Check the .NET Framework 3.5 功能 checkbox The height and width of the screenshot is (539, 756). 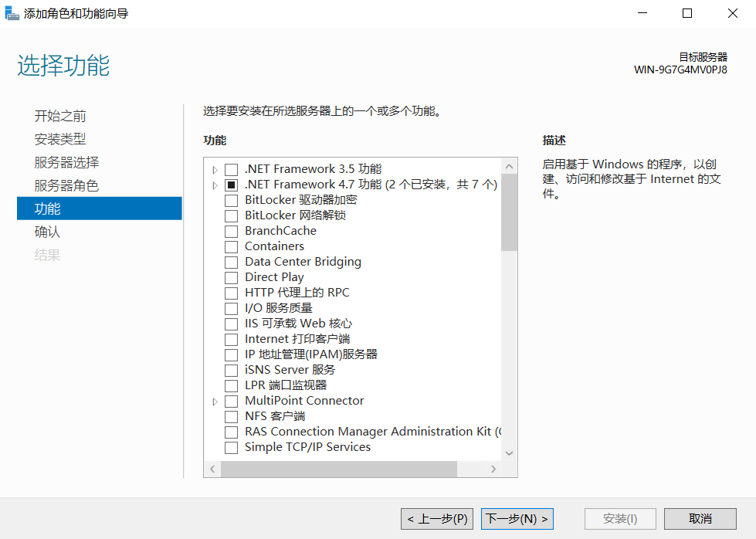point(232,170)
